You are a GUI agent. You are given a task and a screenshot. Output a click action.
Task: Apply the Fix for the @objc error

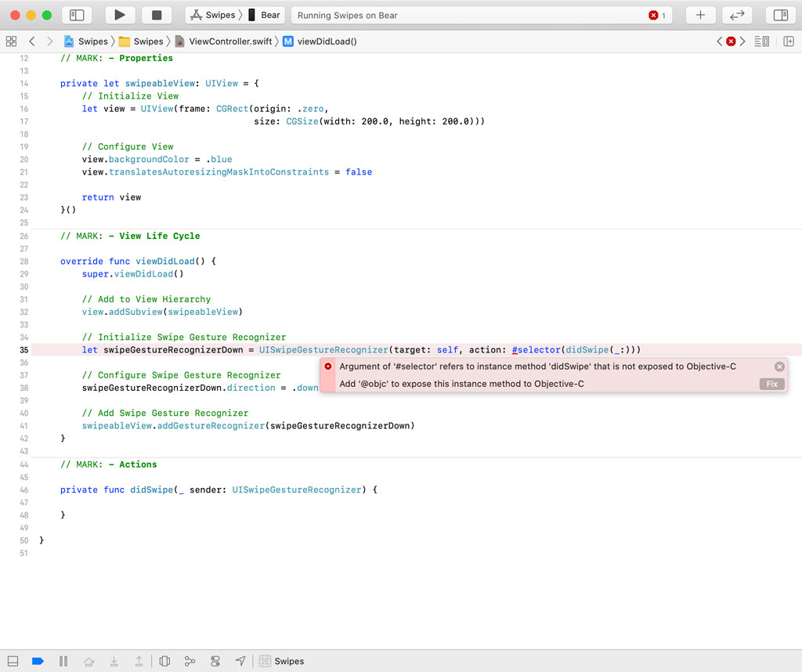point(771,384)
